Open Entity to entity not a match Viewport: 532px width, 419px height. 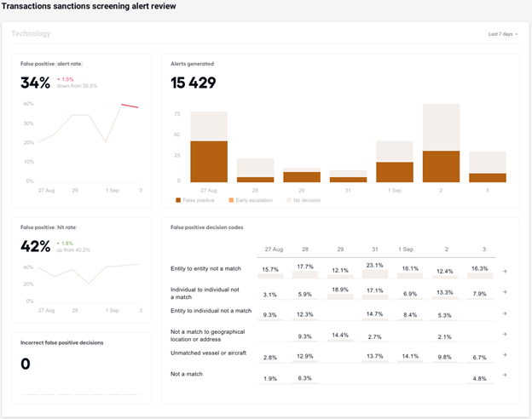[x=205, y=268]
